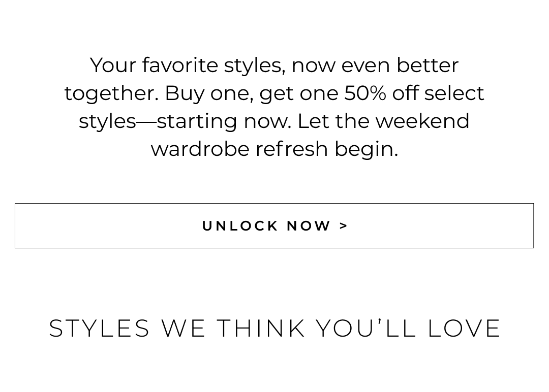Click the words "get one" in the promo text

coord(299,93)
